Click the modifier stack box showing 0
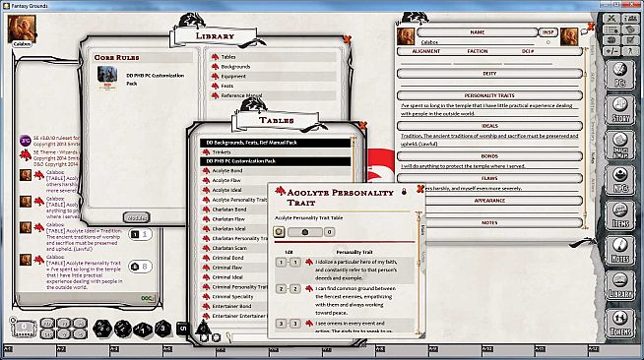Screen dimensions: 644x360 point(24,328)
